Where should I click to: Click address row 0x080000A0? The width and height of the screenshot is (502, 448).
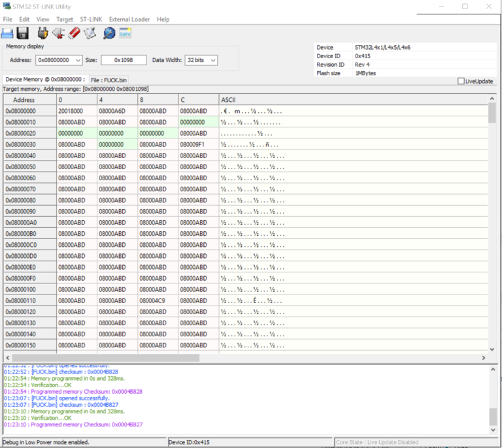pyautogui.click(x=30, y=223)
